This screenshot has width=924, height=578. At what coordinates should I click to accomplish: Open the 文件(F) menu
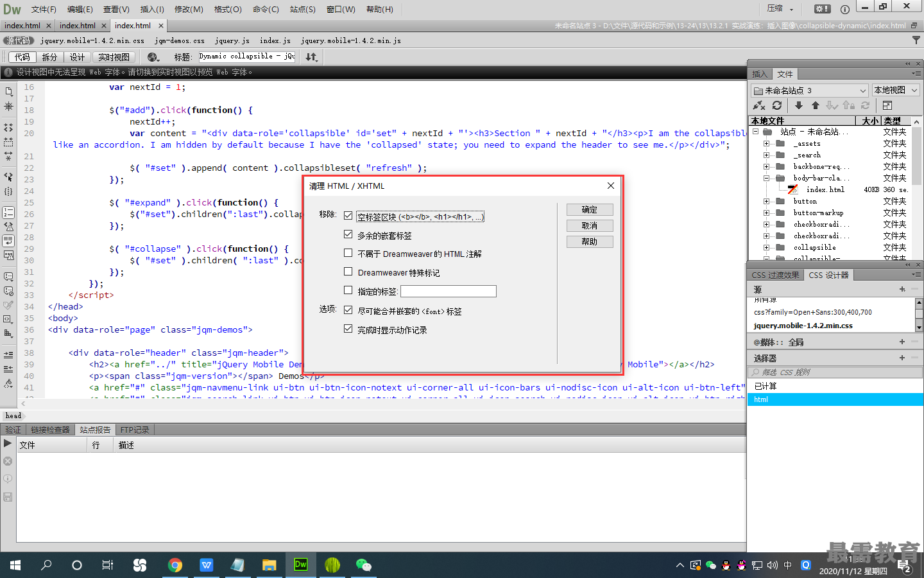44,9
